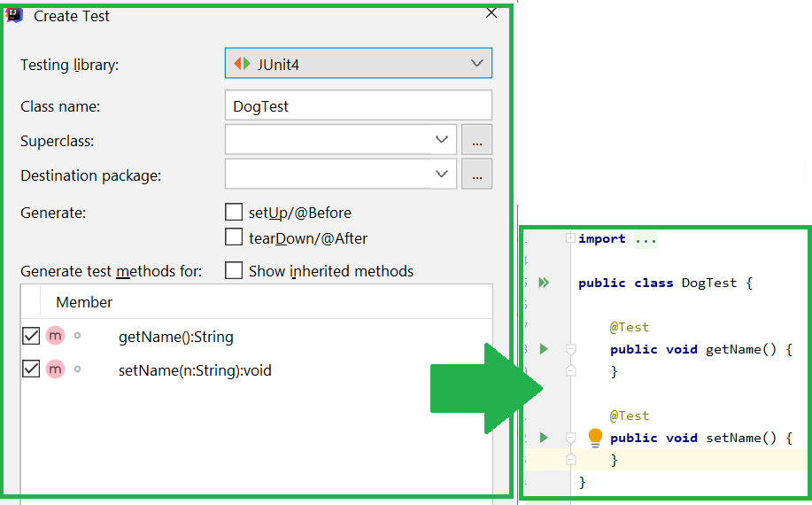This screenshot has width=812, height=505.
Task: Enable the setUp/@Before checkbox
Action: coord(234,213)
